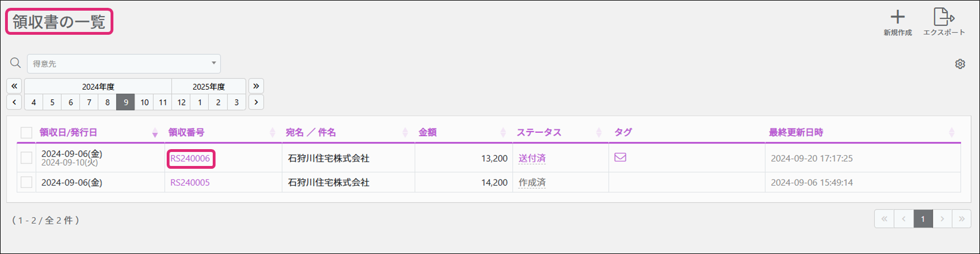
Task: Click the エクスポート export icon
Action: pyautogui.click(x=944, y=17)
